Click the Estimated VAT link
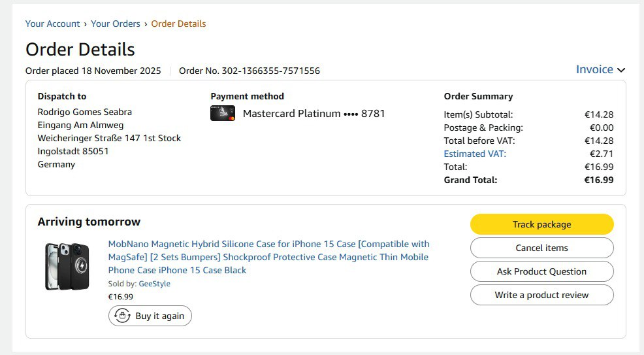 (x=475, y=154)
